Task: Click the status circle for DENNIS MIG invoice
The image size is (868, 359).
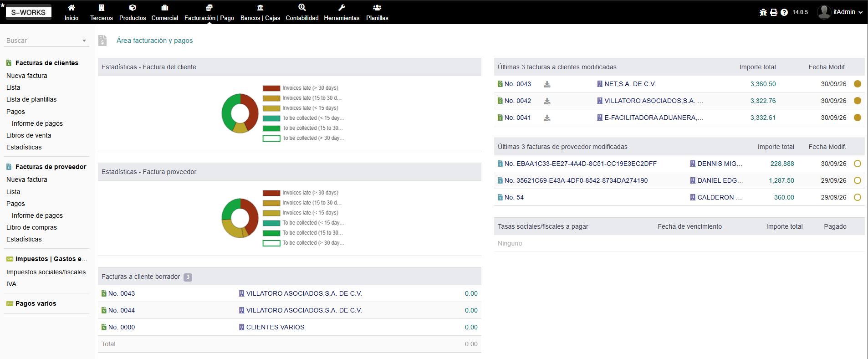Action: (x=858, y=164)
